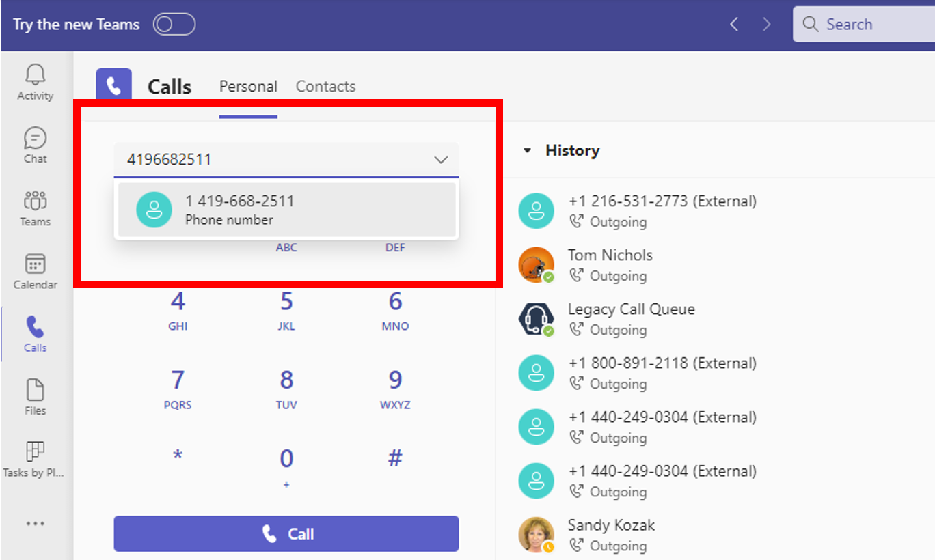Go forward with the right arrow
This screenshot has width=935, height=560.
click(766, 25)
